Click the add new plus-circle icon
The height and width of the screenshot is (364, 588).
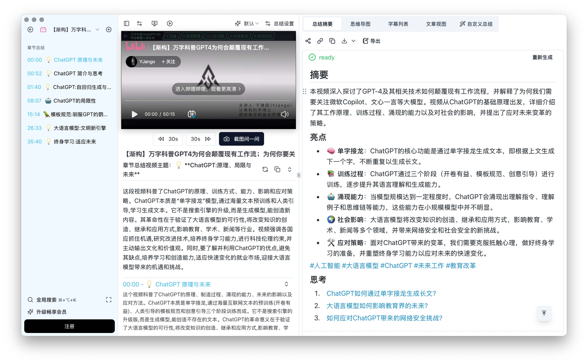coord(109,30)
